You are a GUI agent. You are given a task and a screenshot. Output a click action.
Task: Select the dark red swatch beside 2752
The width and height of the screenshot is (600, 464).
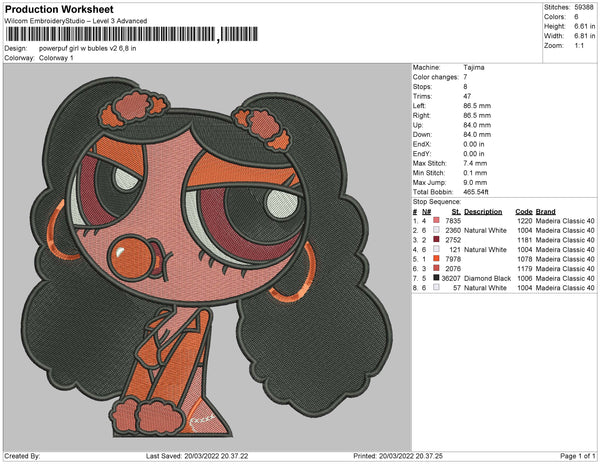pyautogui.click(x=436, y=239)
